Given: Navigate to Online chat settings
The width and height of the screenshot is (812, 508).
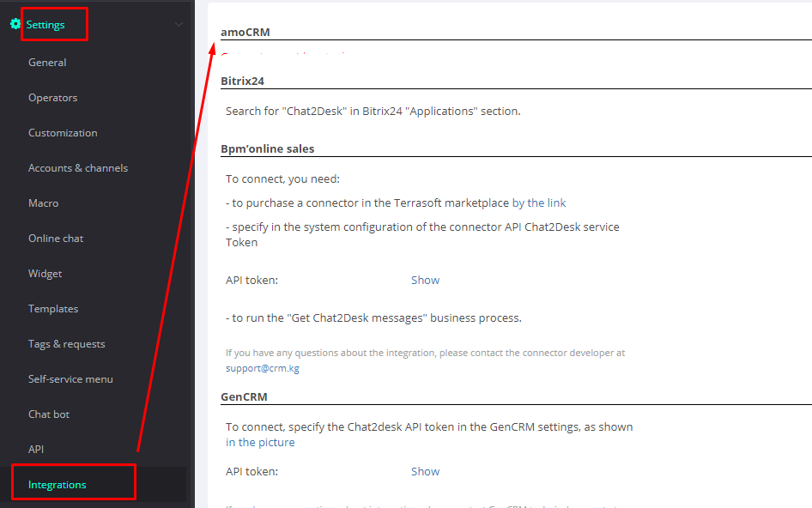Looking at the screenshot, I should click(56, 239).
